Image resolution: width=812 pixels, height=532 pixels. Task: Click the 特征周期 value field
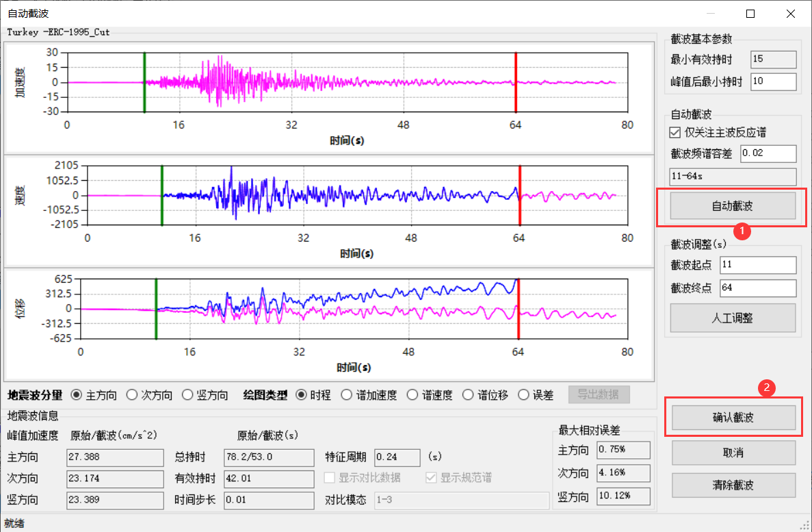click(x=397, y=457)
